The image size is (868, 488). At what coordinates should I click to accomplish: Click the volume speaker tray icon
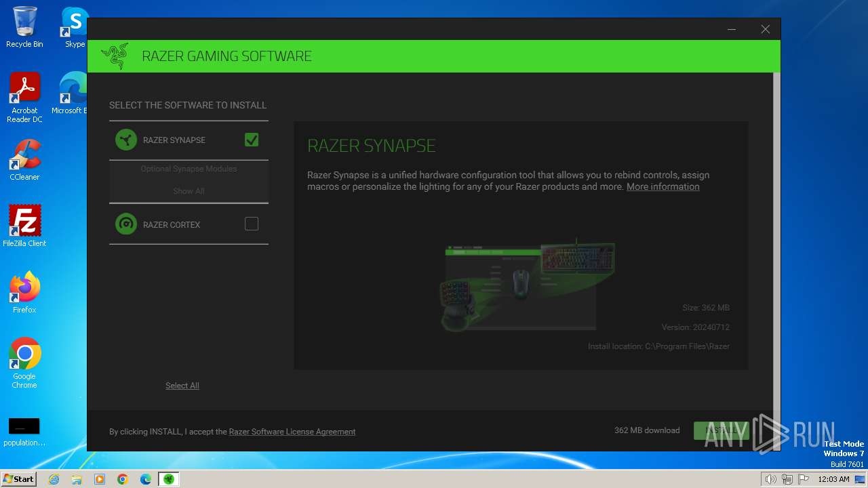pos(771,479)
